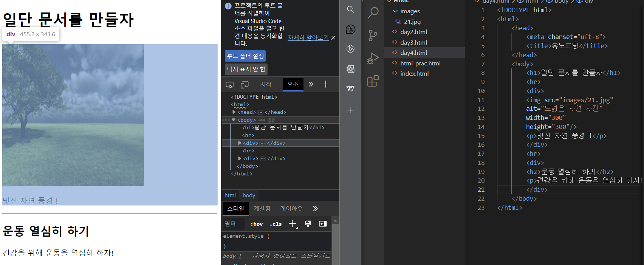Activate the inspect element picker icon

pyautogui.click(x=229, y=85)
